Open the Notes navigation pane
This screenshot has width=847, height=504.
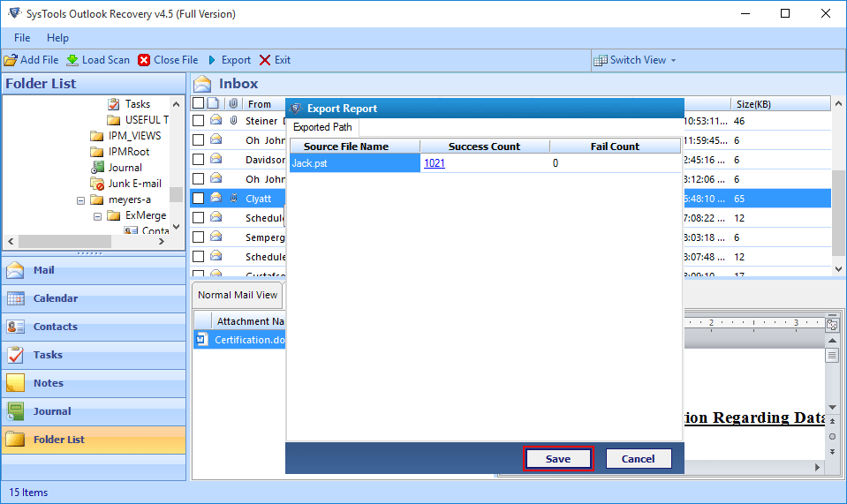pyautogui.click(x=94, y=383)
